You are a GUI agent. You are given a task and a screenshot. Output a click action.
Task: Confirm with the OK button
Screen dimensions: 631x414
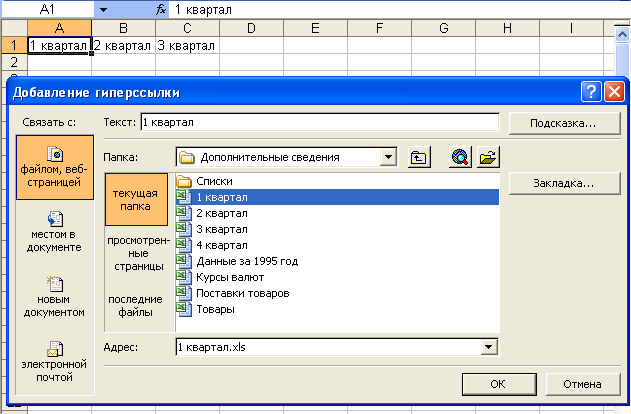pyautogui.click(x=499, y=384)
